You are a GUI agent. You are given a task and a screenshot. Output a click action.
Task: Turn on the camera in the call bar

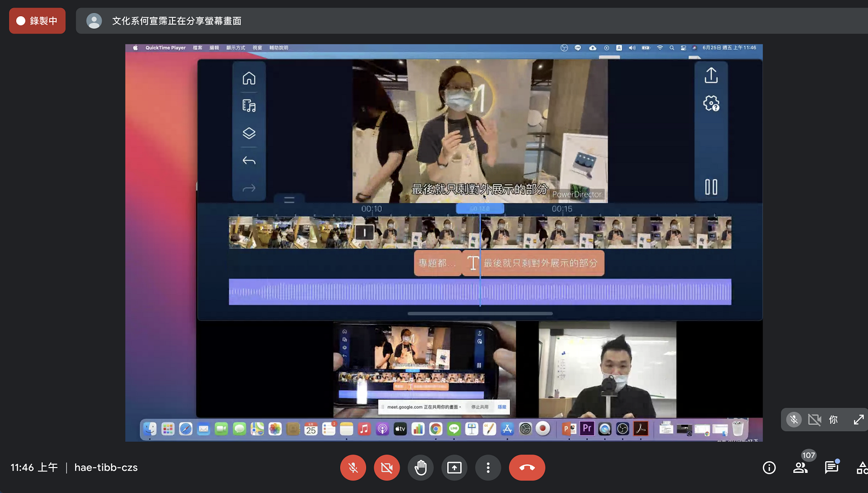tap(387, 468)
